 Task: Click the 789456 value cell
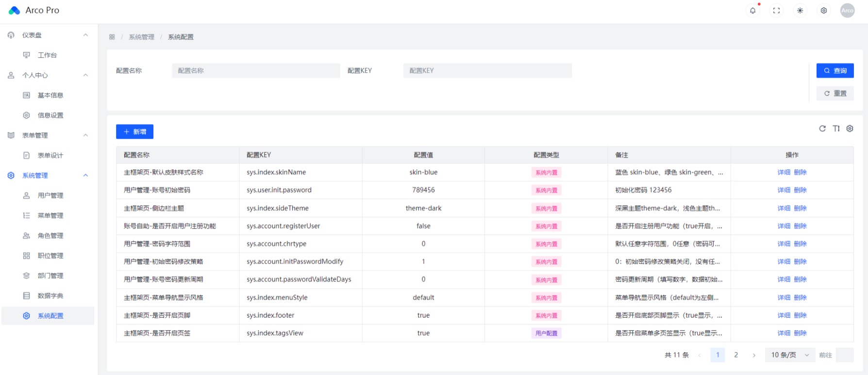pos(423,190)
